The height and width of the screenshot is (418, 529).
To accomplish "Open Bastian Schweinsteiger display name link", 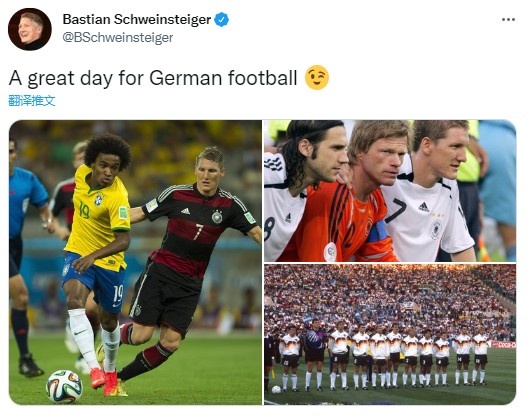I will (x=137, y=20).
